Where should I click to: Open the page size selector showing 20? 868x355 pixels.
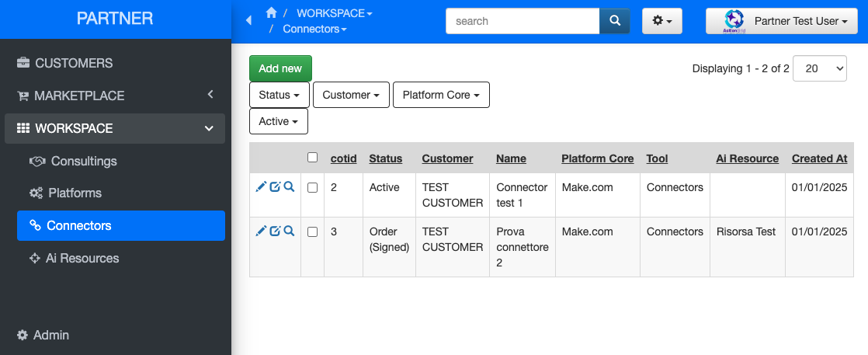pos(819,68)
